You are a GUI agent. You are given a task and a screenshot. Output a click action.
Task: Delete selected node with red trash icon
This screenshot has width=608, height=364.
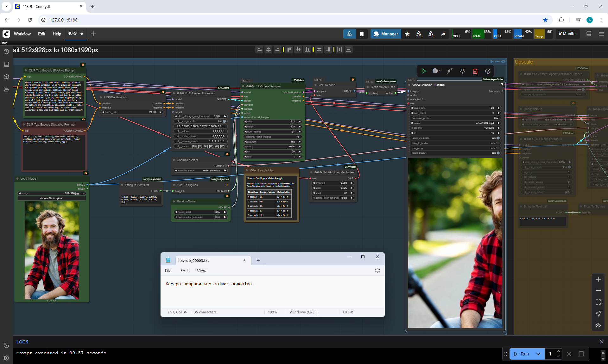coord(475,71)
